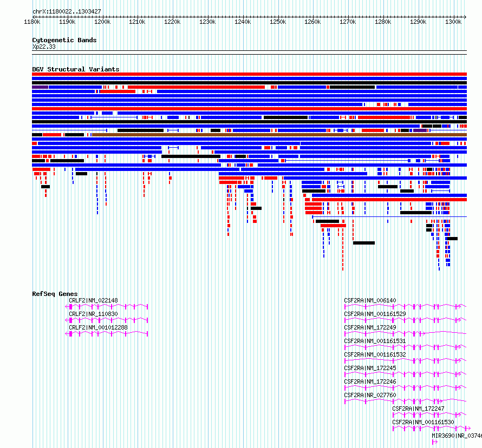Open the CRLF2|NM_001012288 transcript label
The width and height of the screenshot is (482, 448).
pyautogui.click(x=98, y=327)
